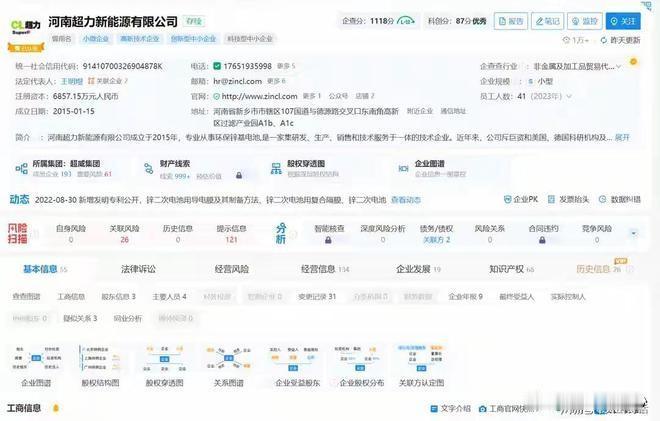660x421 pixels.
Task: Click the orange dot icon near industry field
Action: pos(633,61)
